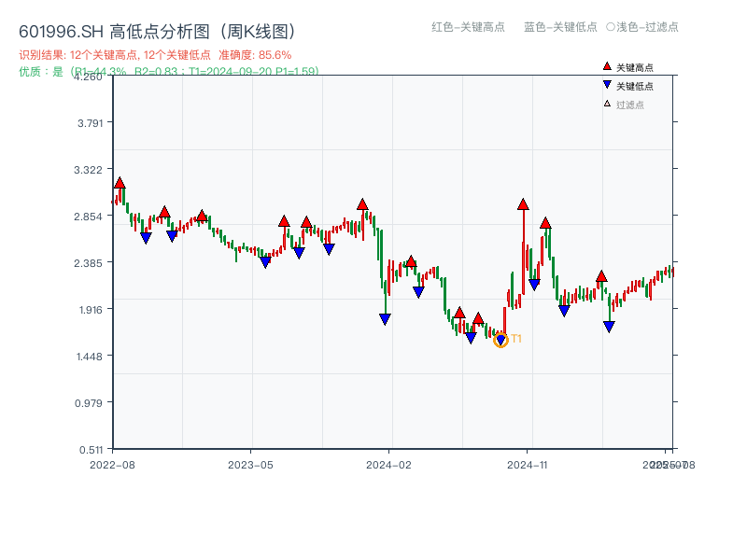The height and width of the screenshot is (560, 747).
Task: Click the 3.322 y-axis label
Action: tap(88, 170)
